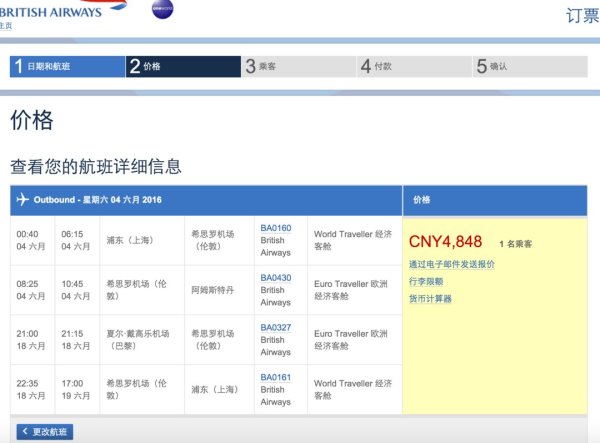The height and width of the screenshot is (443, 600).
Task: Open flight BA0160 details link
Action: coord(276,228)
